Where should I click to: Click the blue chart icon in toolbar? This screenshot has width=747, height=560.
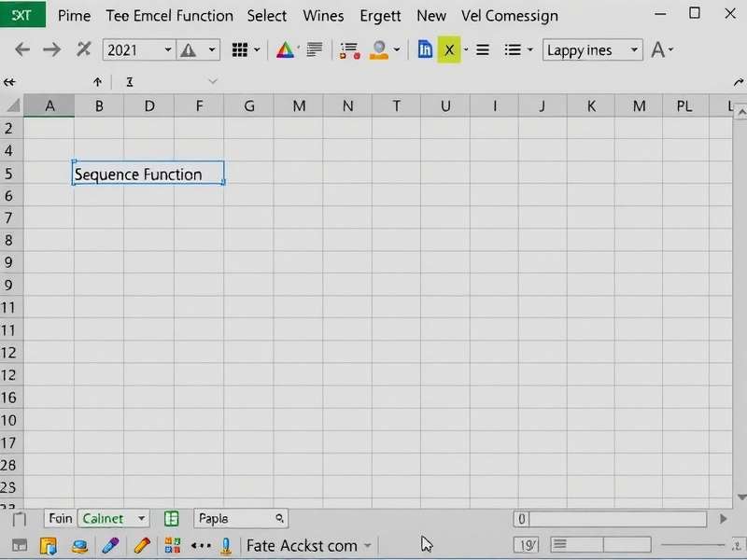coord(425,50)
